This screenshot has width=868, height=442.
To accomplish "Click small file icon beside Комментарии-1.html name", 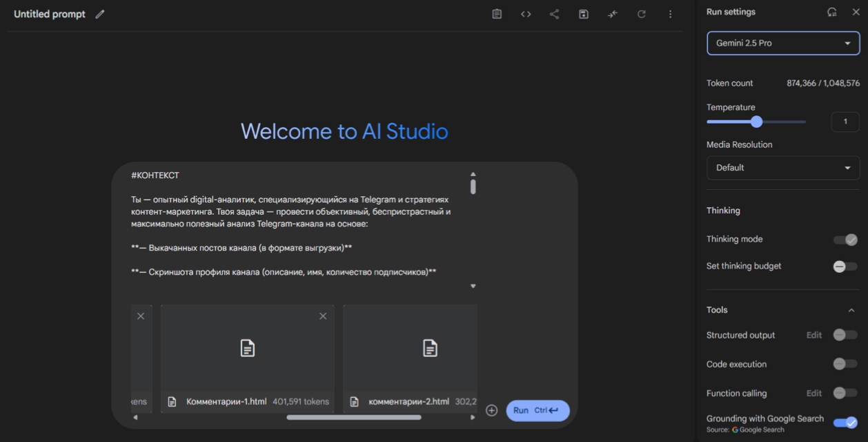I will [172, 401].
